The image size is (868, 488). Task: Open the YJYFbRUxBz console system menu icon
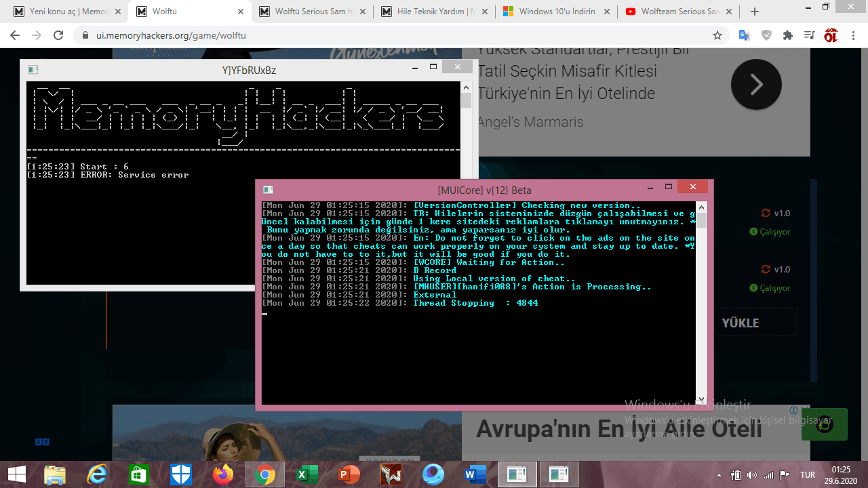33,70
